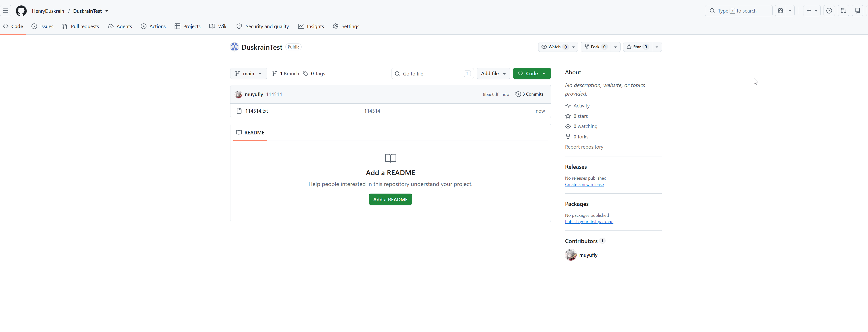Screen dimensions: 868x332
Task: Expand the caret menu beside the Copilot icon
Action: [x=790, y=11]
